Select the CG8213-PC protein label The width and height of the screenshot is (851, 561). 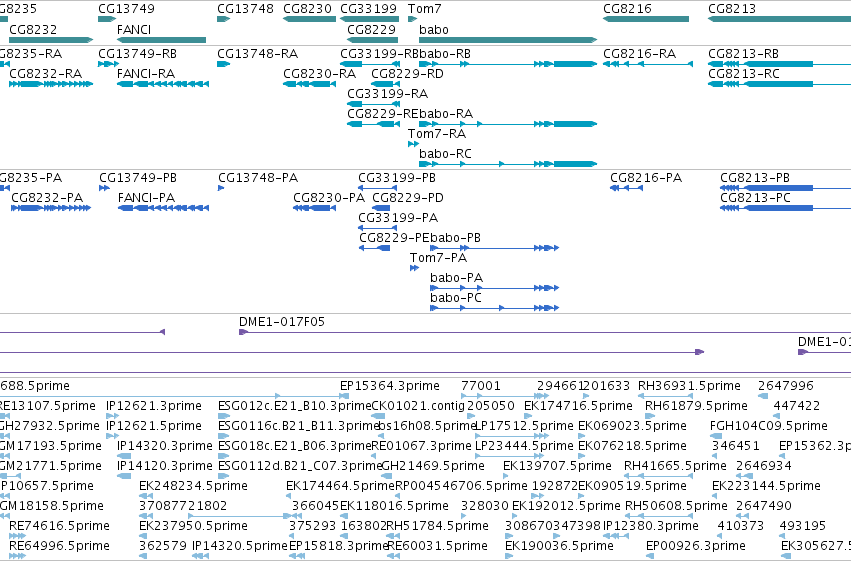(755, 197)
